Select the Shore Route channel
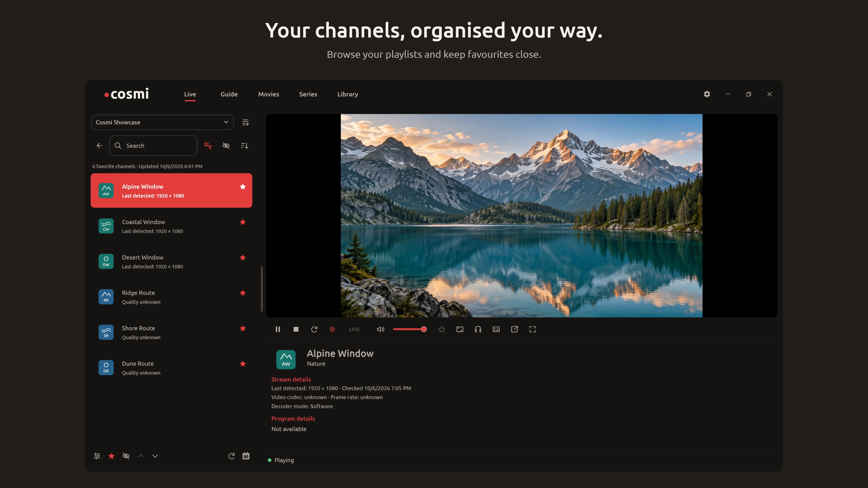This screenshot has width=868, height=488. [172, 332]
